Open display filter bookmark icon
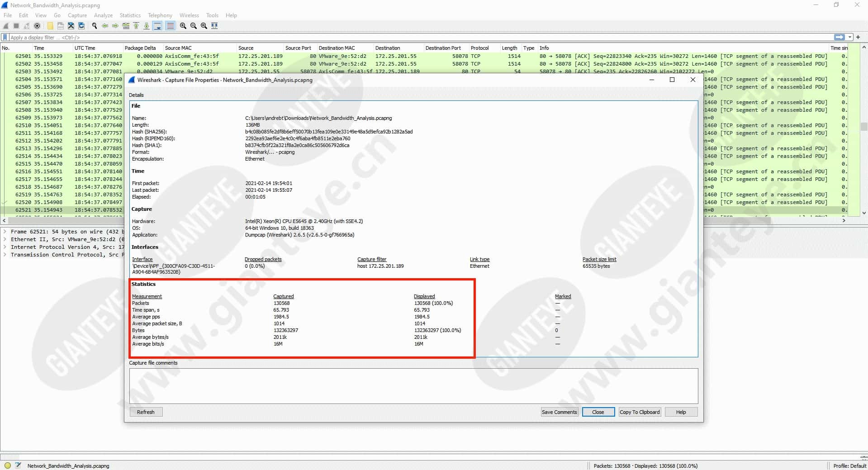This screenshot has height=470, width=868. tap(5, 38)
